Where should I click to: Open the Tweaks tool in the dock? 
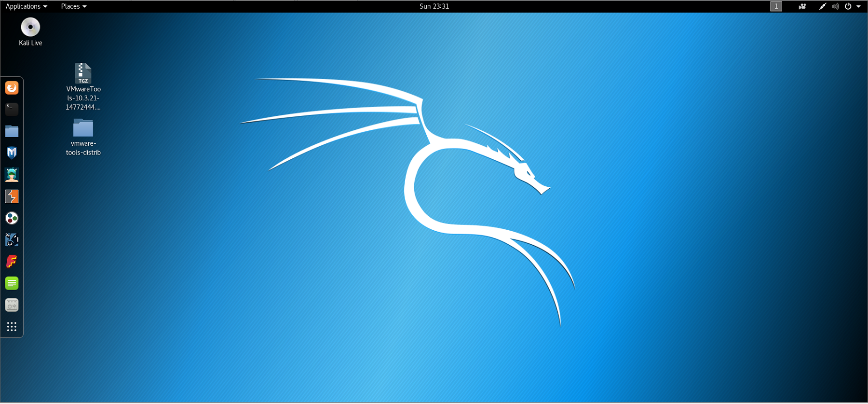12,305
